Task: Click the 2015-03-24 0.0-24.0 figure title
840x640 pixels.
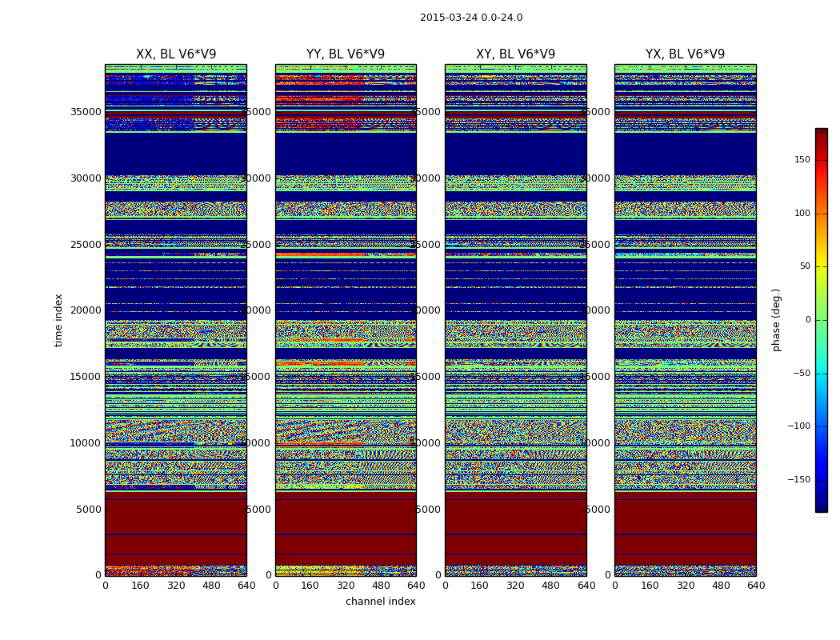Action: pos(471,18)
